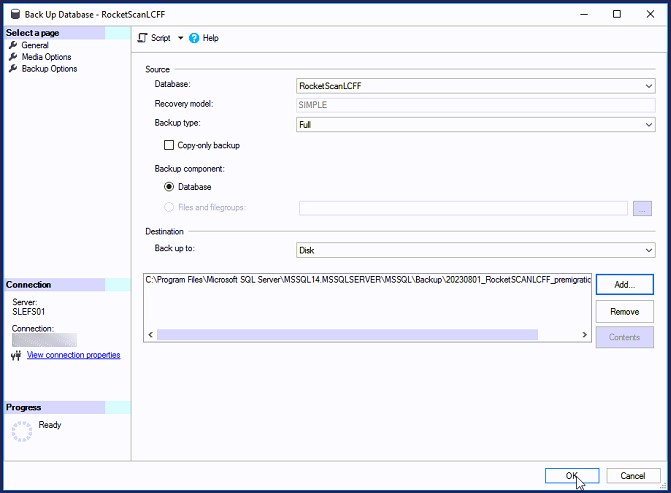The height and width of the screenshot is (493, 671).
Task: Click the wrench icon beside Backup Options
Action: (13, 68)
